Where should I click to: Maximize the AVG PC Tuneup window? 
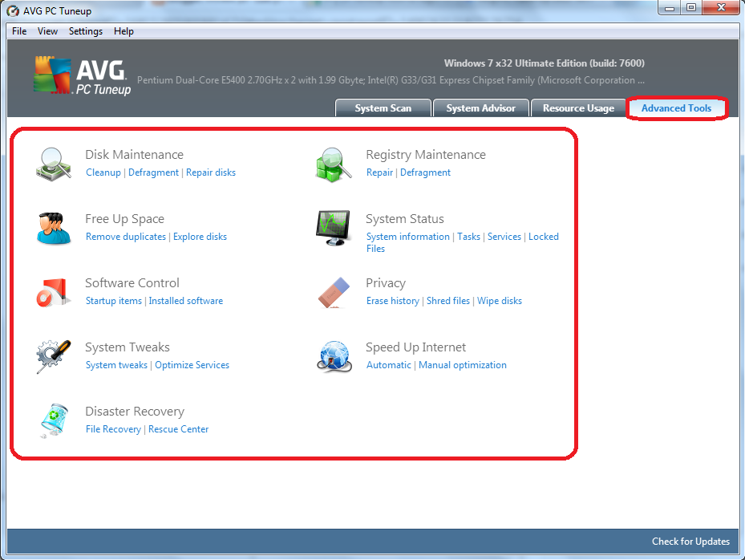tap(691, 7)
